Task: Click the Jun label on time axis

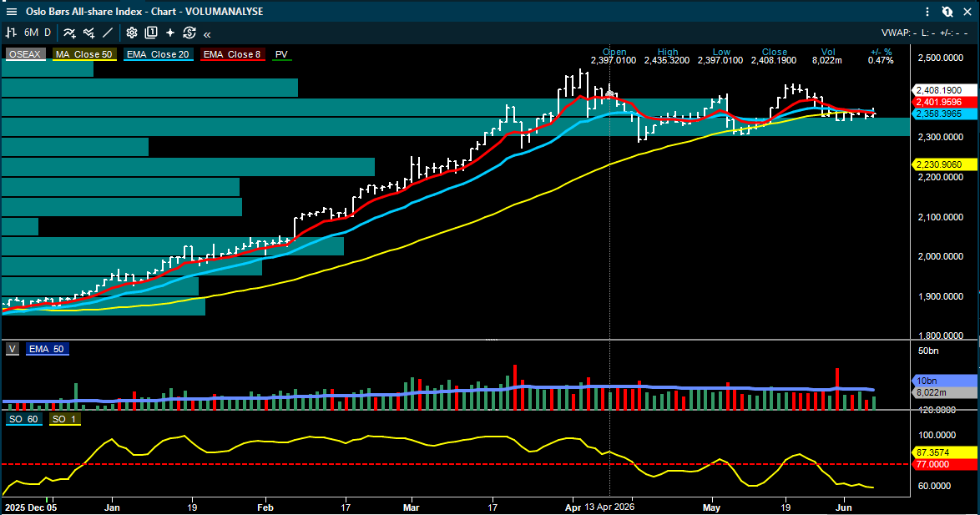Action: [844, 507]
